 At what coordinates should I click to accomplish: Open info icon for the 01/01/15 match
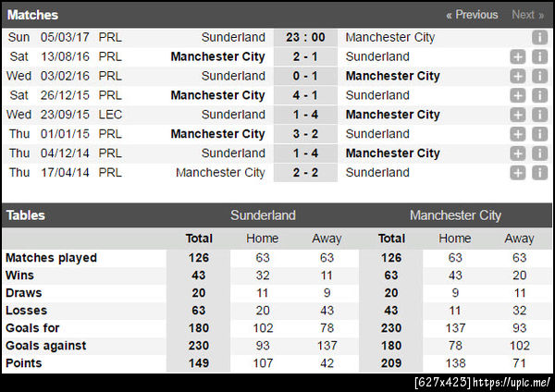pyautogui.click(x=539, y=135)
